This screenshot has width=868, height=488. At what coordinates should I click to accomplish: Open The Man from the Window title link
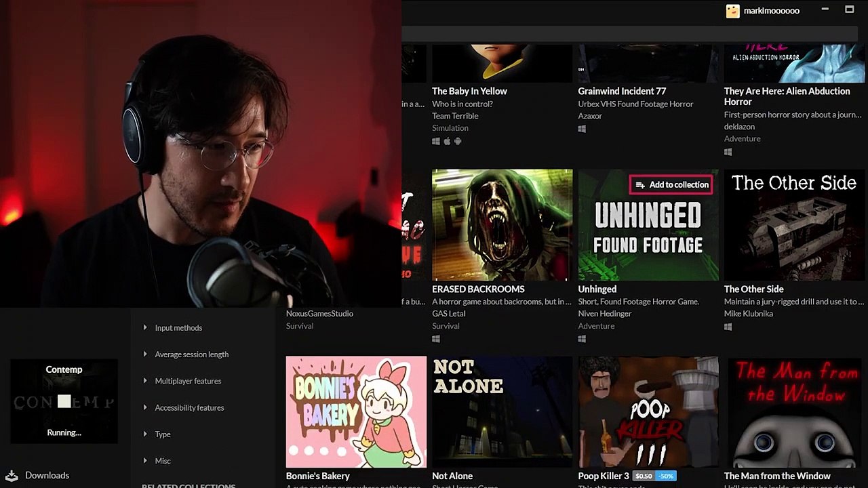coord(777,476)
